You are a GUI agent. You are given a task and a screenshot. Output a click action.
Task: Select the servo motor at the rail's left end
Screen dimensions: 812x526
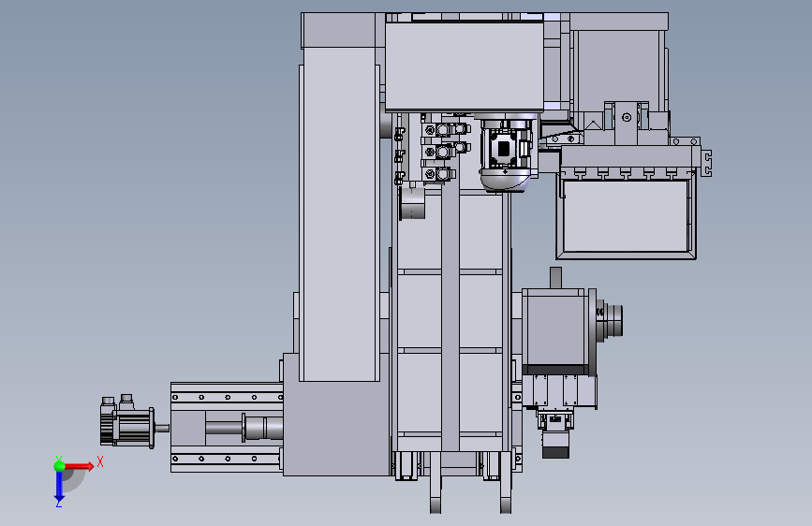126,421
